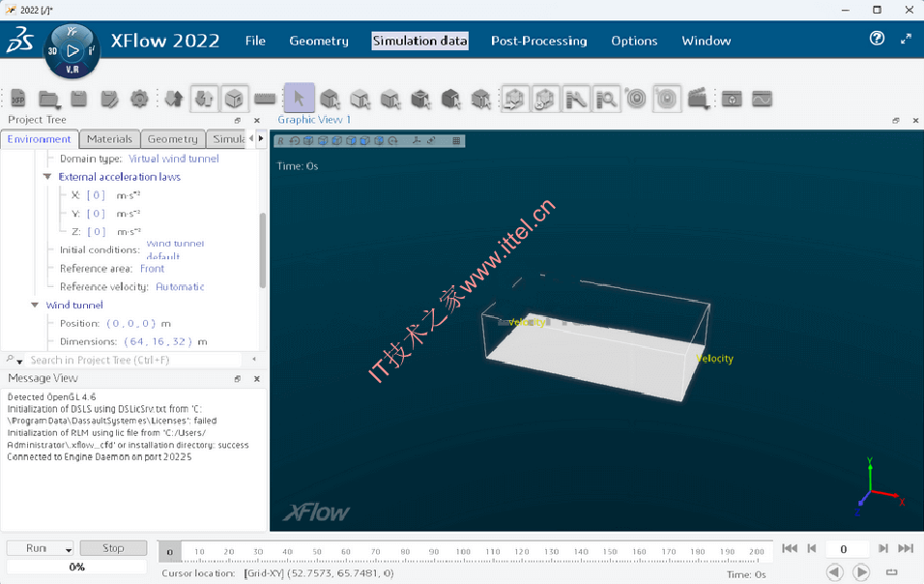Click timeline slider handle at frame 0
The width and height of the screenshot is (924, 584).
[170, 552]
